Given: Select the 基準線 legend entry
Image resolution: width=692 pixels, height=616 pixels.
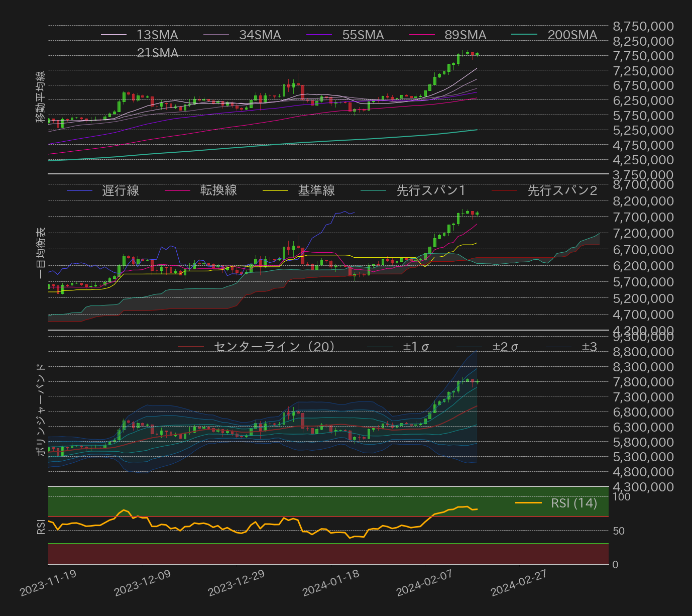Looking at the screenshot, I should pos(316,191).
